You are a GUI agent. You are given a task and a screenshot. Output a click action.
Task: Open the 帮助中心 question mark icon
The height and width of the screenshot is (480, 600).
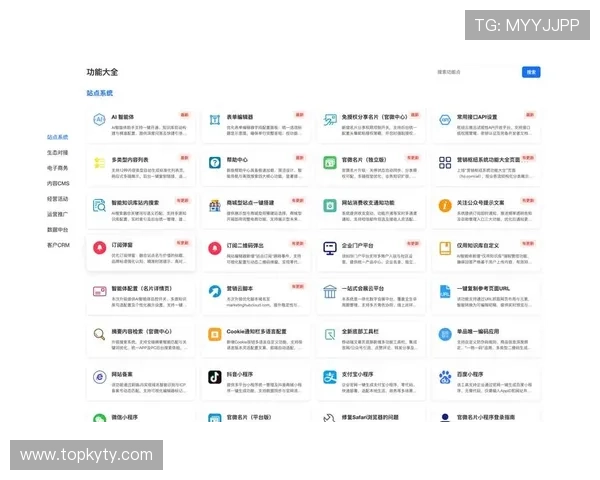pyautogui.click(x=214, y=162)
